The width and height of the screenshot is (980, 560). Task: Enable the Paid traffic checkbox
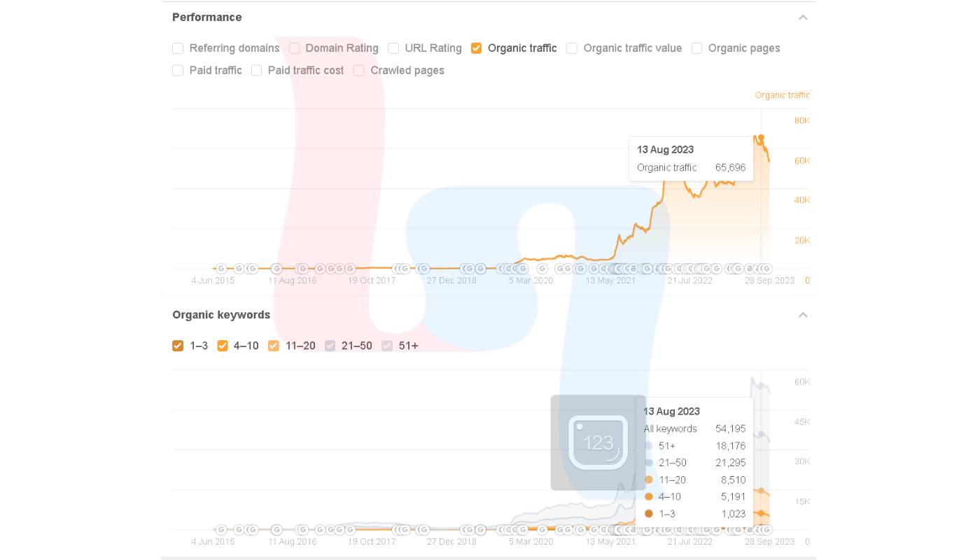click(178, 71)
